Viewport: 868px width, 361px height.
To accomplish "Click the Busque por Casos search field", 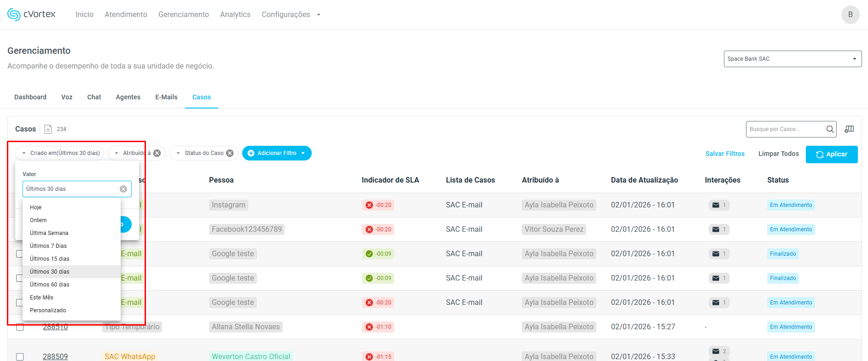I will pos(785,129).
